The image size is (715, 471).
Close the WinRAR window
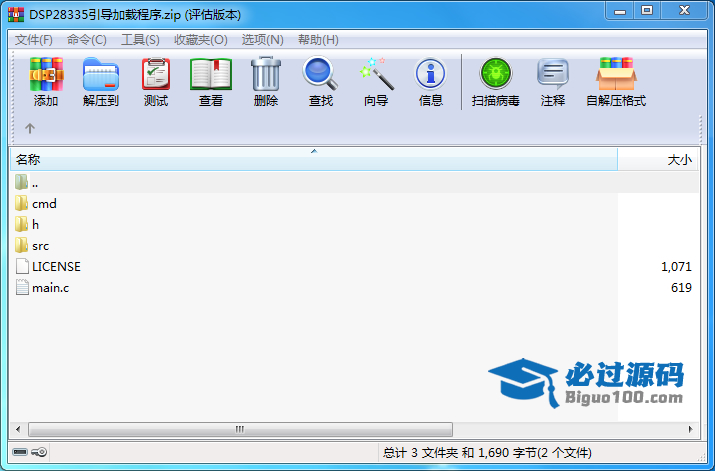point(684,11)
